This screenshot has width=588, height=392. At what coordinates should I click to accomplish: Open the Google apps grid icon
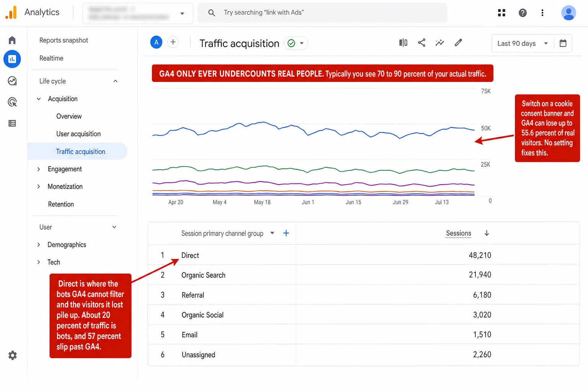501,13
